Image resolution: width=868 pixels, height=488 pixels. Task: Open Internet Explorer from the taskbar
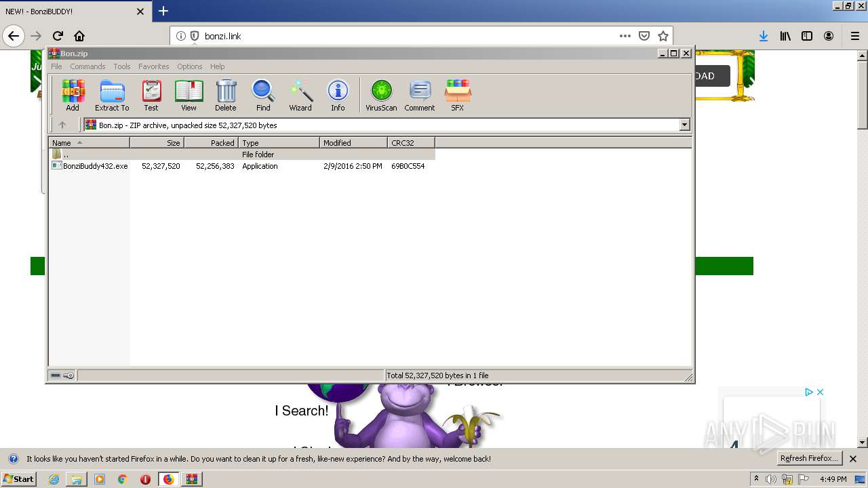[54, 479]
